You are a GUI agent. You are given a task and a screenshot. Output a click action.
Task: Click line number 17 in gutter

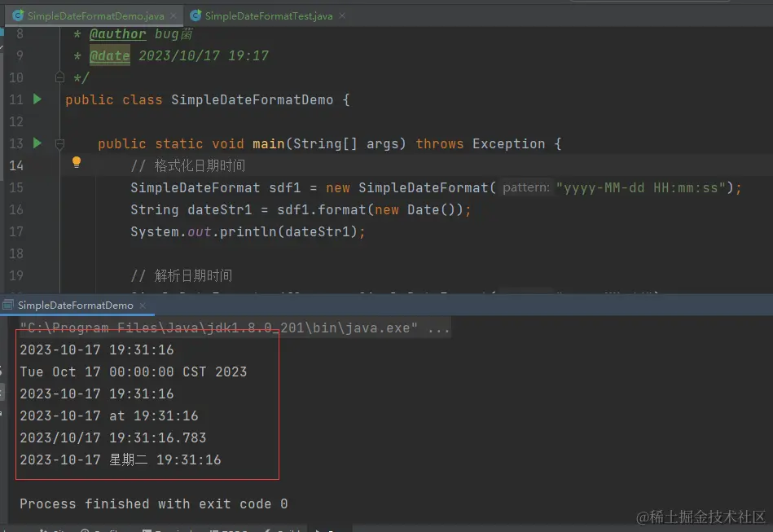(x=15, y=231)
